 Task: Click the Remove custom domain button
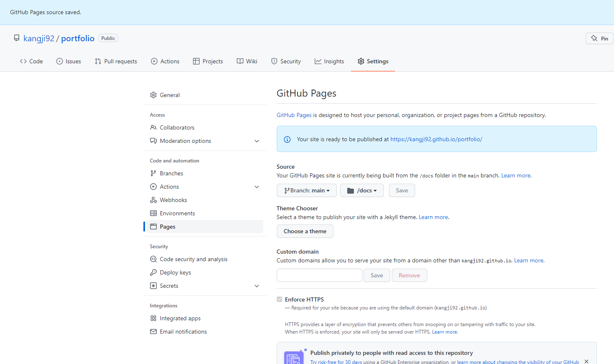pyautogui.click(x=409, y=275)
